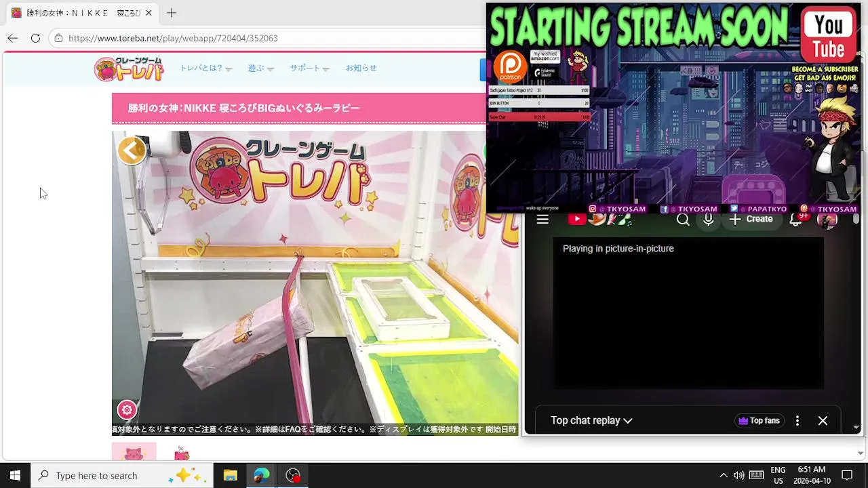Open YouTube search magnifier
This screenshot has height=488, width=868.
(683, 219)
